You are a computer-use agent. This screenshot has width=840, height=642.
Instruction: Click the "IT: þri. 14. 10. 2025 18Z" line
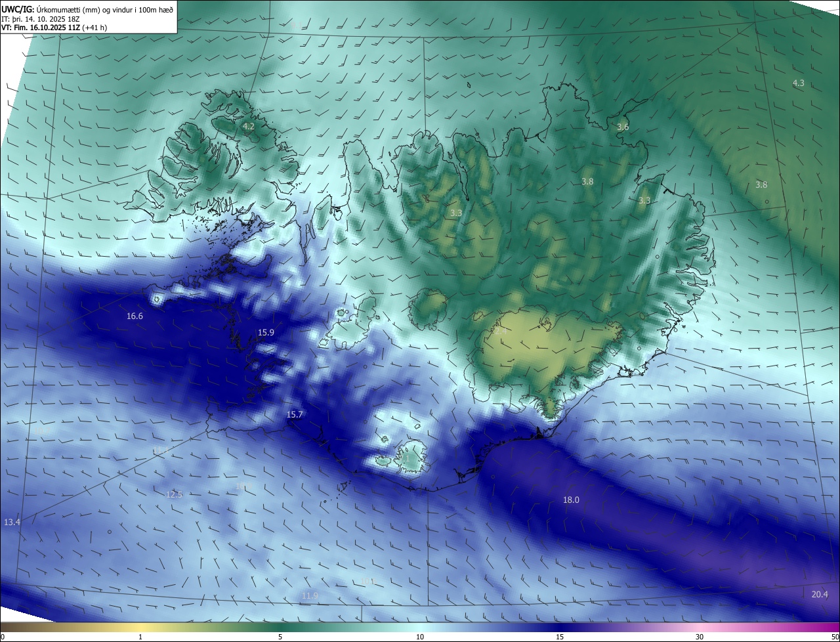pyautogui.click(x=41, y=19)
